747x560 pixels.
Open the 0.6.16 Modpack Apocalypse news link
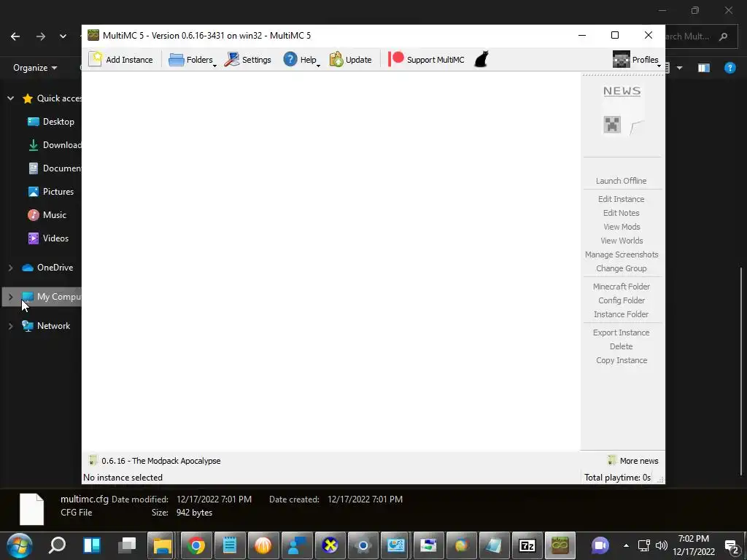point(155,461)
